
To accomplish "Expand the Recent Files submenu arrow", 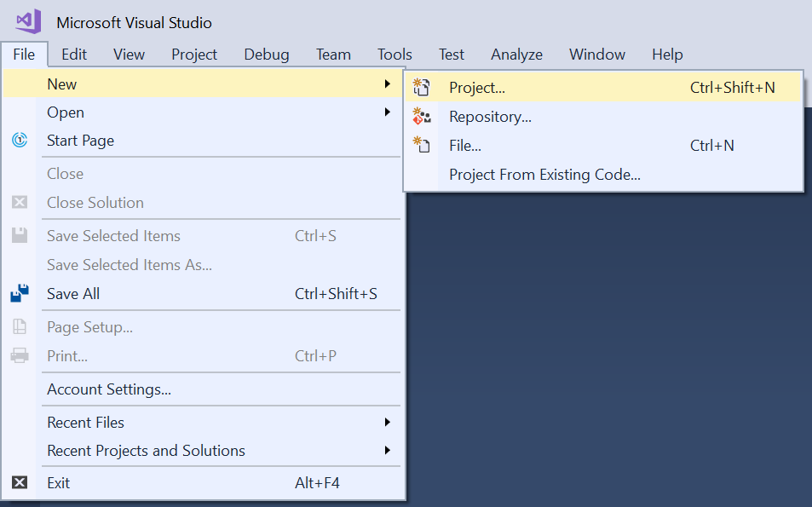I will coord(388,423).
